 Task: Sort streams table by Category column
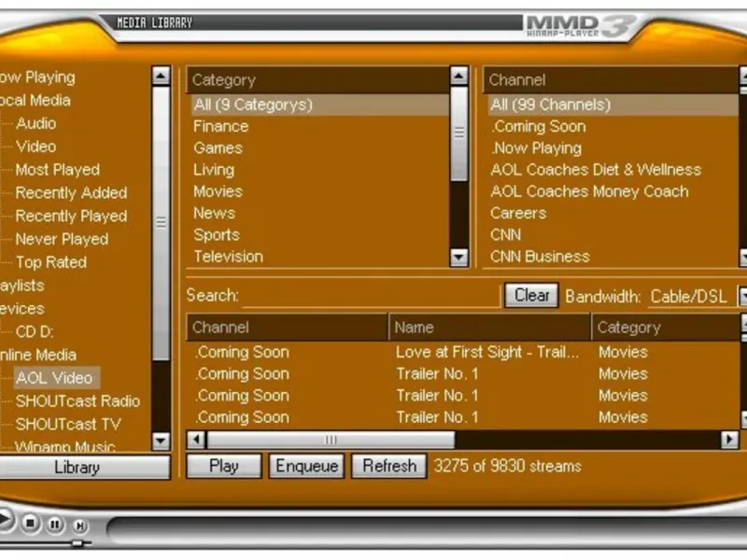tap(666, 328)
